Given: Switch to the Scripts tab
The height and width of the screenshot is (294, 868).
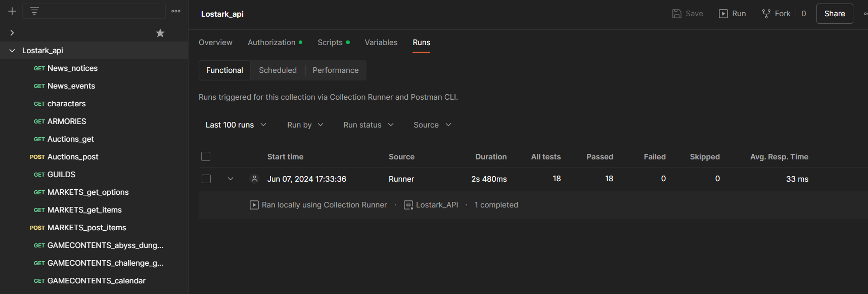Looking at the screenshot, I should 333,43.
